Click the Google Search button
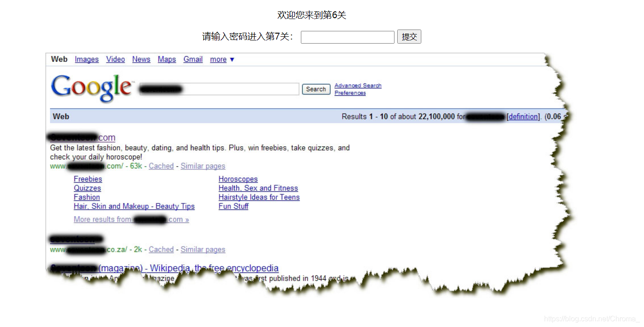 point(316,89)
